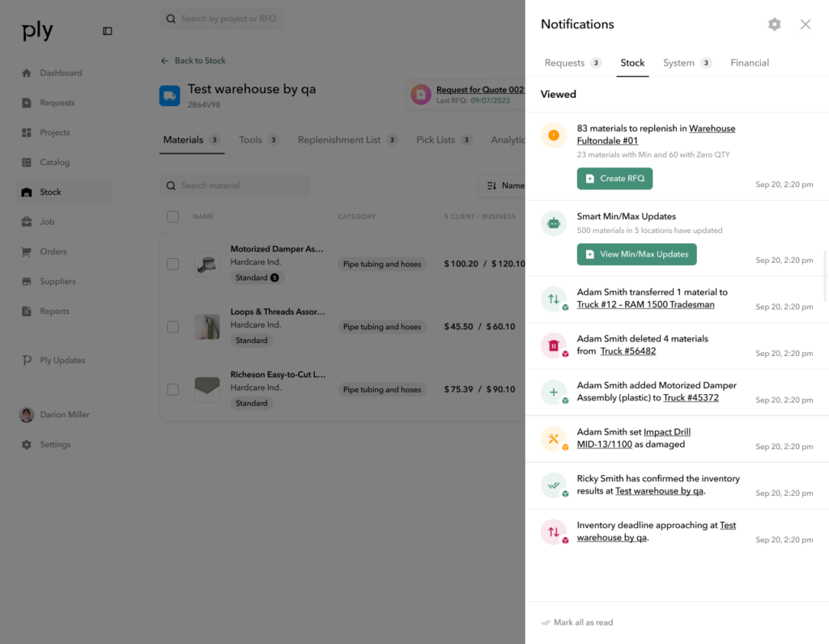Open the Name sort dropdown

(x=503, y=185)
